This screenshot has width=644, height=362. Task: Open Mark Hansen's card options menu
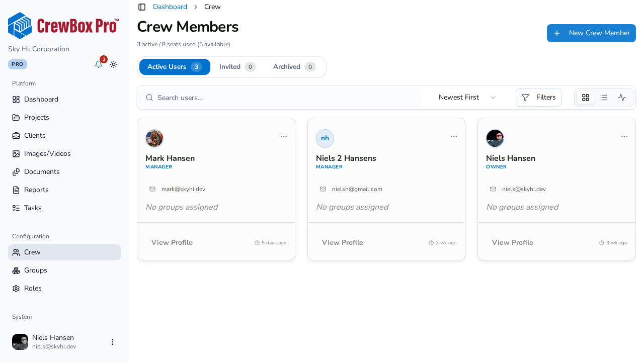click(x=284, y=136)
